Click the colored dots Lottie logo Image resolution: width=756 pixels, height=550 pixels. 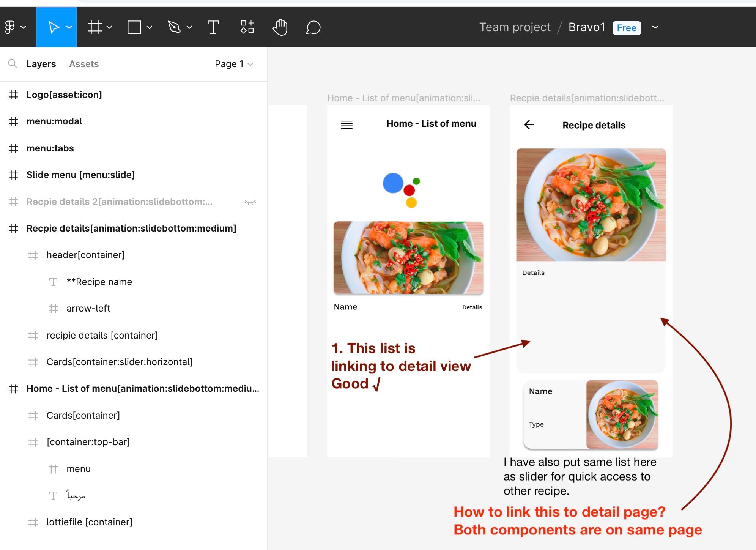(402, 190)
